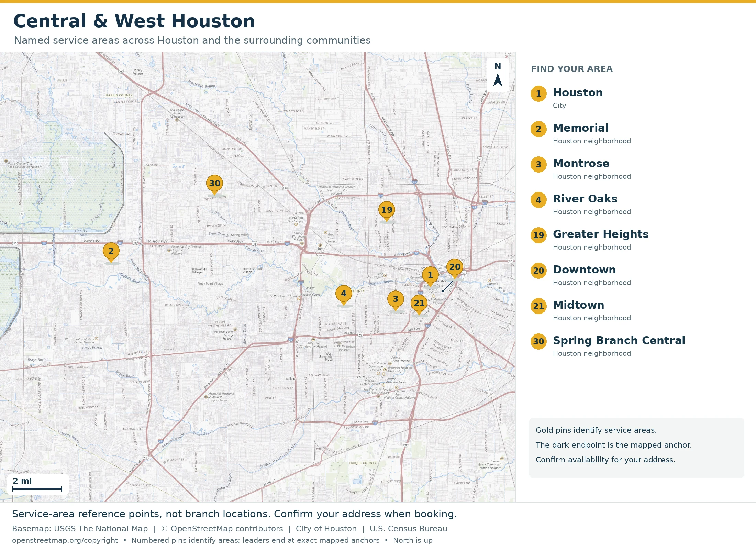756x550 pixels.
Task: Click legend badge 20 beside Downtown
Action: click(x=538, y=271)
